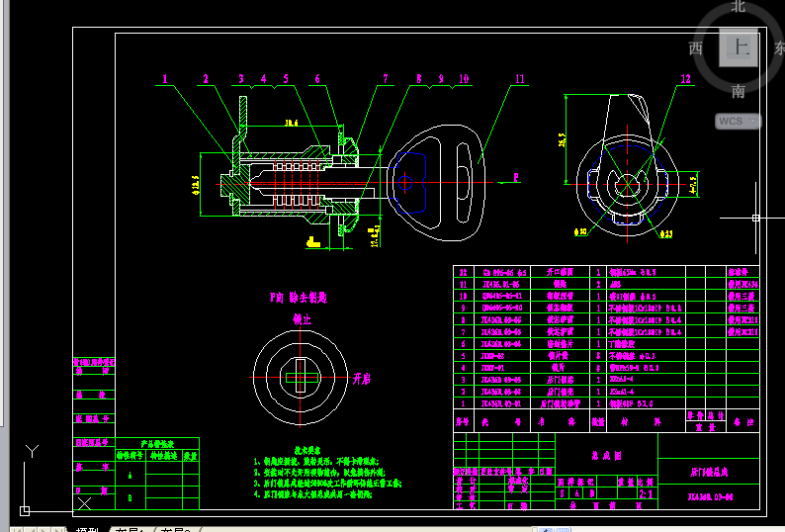Select the view direction letter P
785x532 pixels.
(516, 177)
